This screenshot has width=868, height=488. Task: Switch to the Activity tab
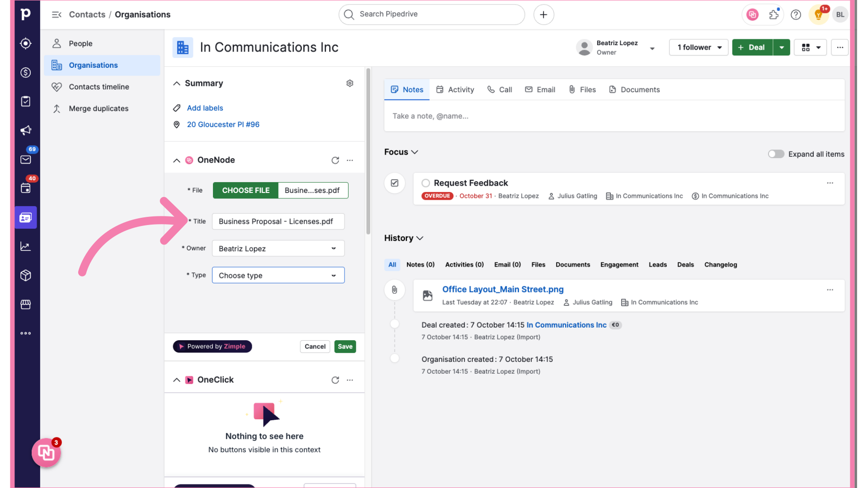[455, 89]
